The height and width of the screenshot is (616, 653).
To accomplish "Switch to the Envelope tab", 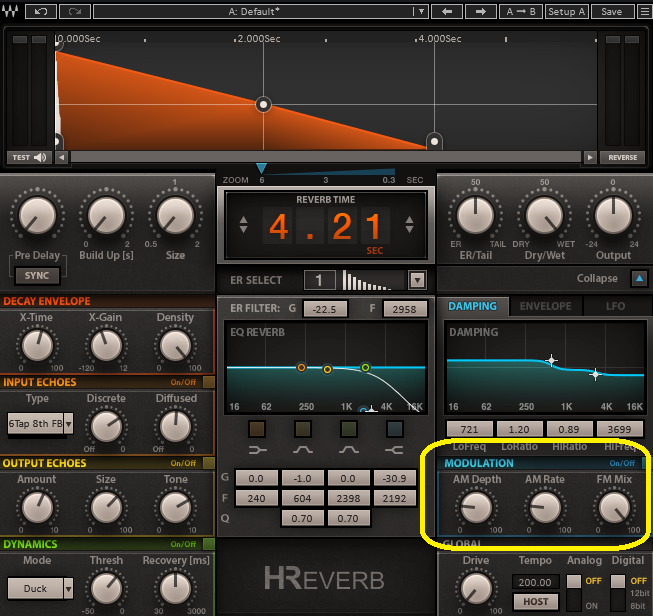I will [545, 306].
